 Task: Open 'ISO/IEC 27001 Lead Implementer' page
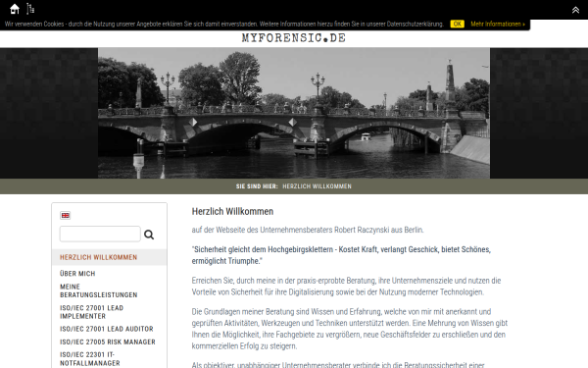point(91,312)
